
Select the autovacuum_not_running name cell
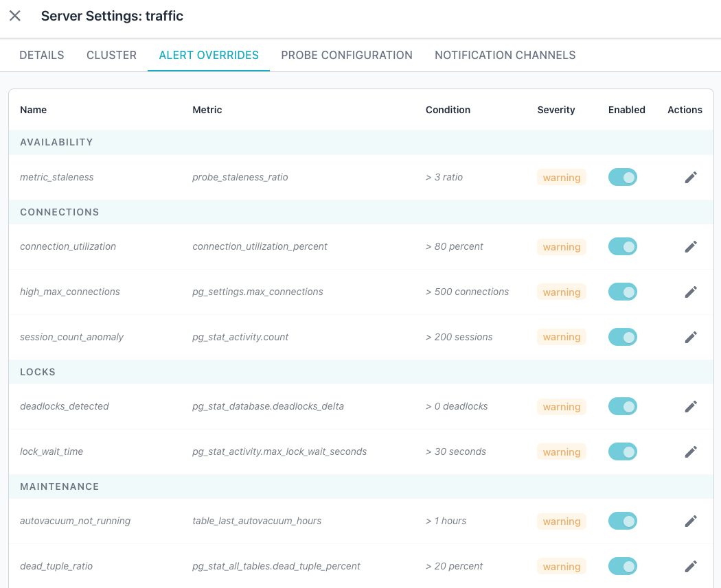[x=75, y=521]
